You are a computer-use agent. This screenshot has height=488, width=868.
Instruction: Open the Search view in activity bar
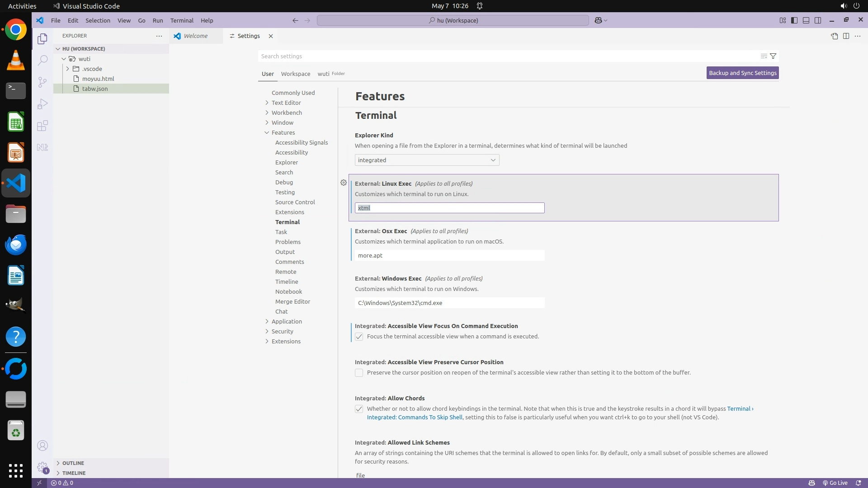pyautogui.click(x=42, y=60)
